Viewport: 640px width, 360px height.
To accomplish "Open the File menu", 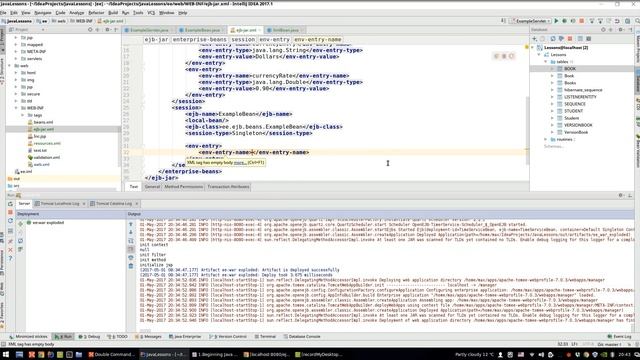I will tap(3, 13).
